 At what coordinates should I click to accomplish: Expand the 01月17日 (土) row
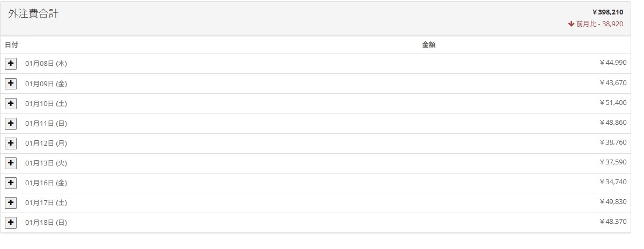[11, 202]
